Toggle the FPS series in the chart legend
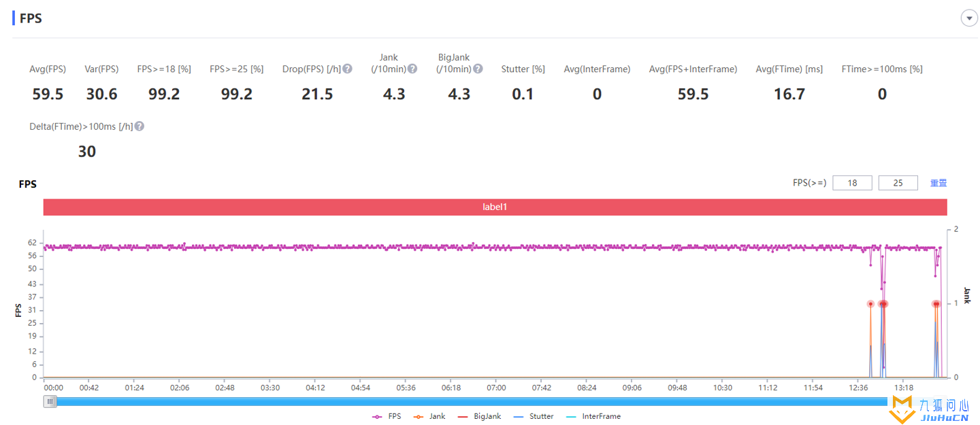Viewport: 980px width, 425px height. point(387,416)
